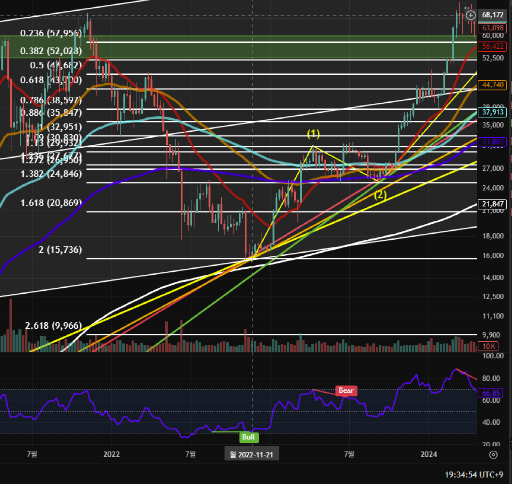Select the yellow (1) wave label

[x=313, y=134]
